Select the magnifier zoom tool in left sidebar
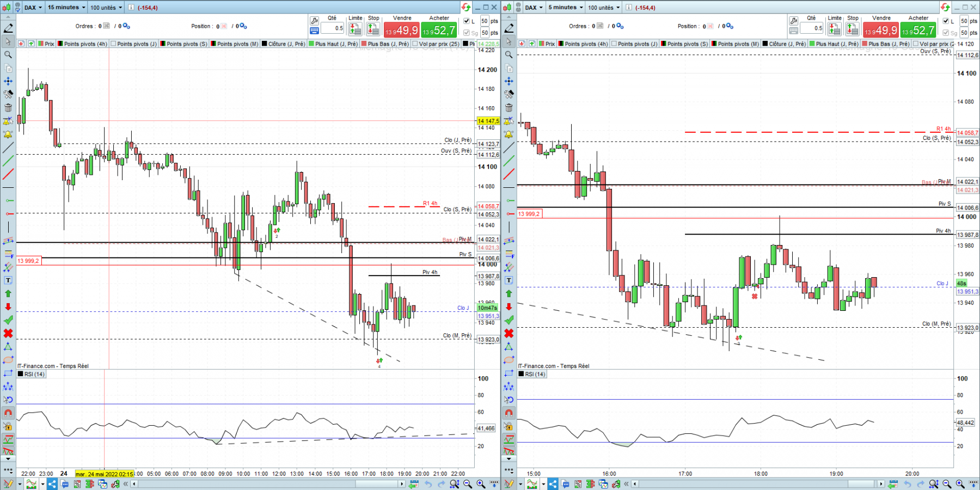The width and height of the screenshot is (980, 490). coord(8,54)
